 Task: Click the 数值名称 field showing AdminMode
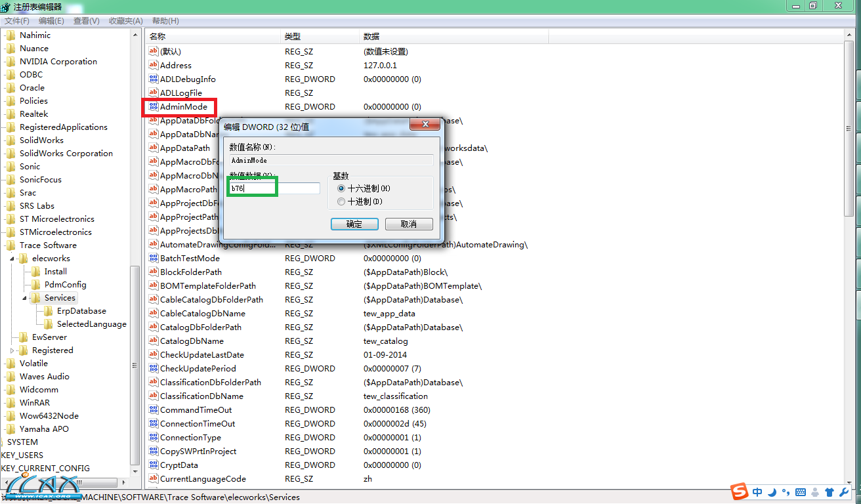pos(331,160)
